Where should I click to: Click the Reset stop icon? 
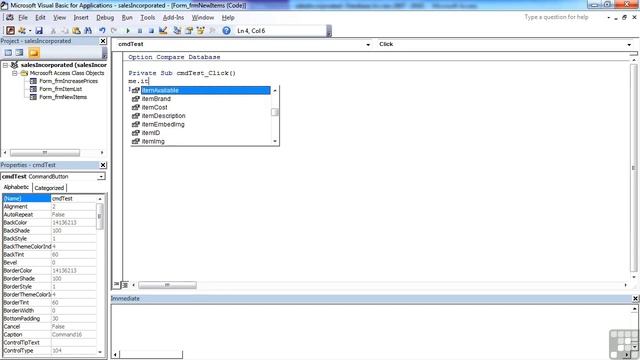pos(151,31)
